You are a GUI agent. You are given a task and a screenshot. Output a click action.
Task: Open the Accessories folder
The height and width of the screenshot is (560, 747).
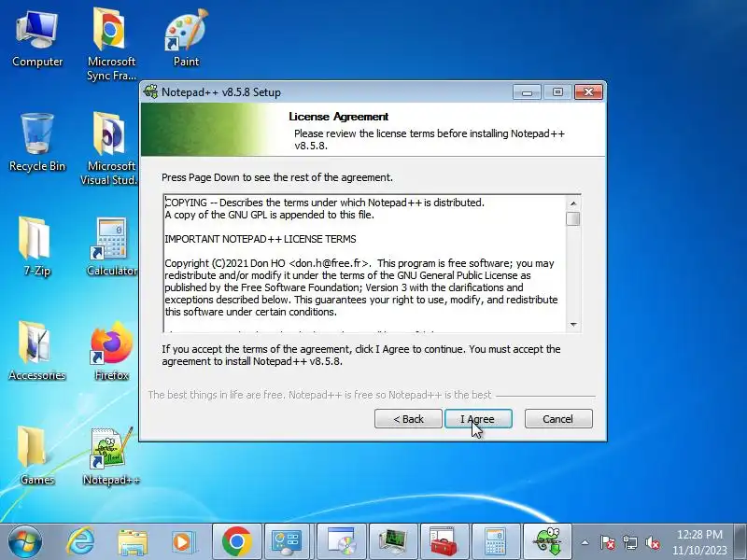(x=37, y=352)
